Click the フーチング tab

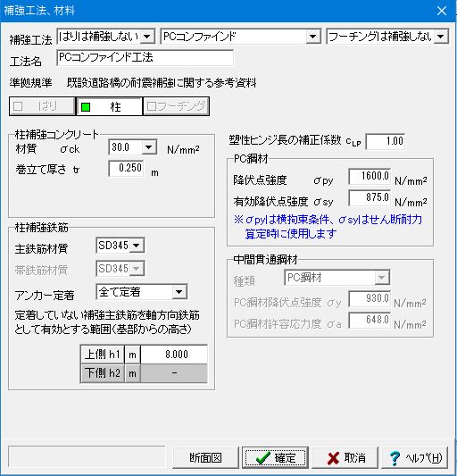176,106
